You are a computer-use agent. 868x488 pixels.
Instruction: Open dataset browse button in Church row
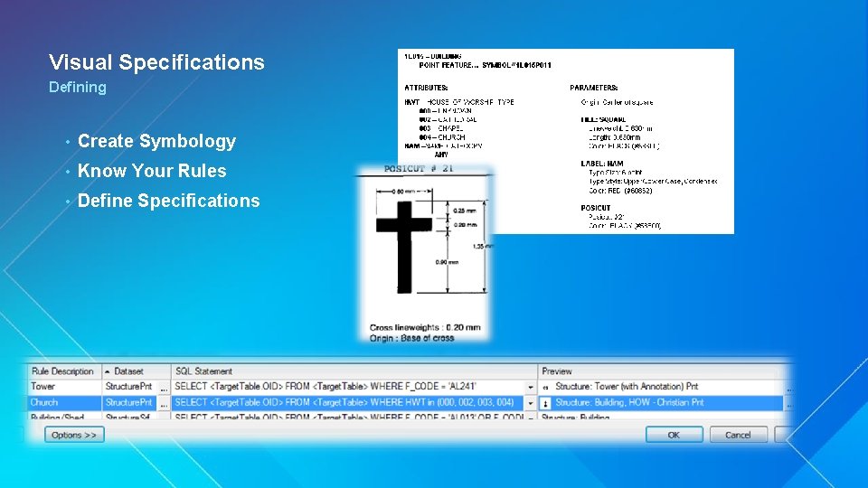[x=164, y=403]
